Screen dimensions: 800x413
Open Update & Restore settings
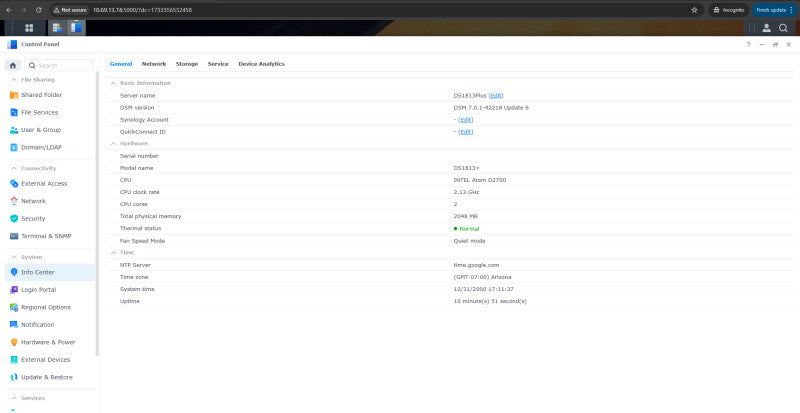click(46, 377)
